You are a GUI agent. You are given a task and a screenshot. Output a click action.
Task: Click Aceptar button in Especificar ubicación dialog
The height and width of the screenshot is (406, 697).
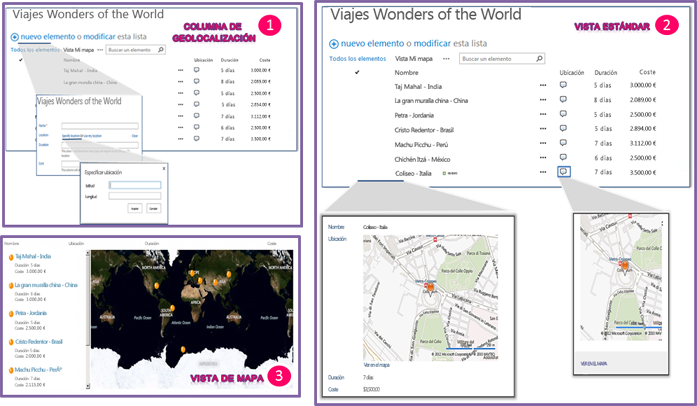click(x=135, y=209)
